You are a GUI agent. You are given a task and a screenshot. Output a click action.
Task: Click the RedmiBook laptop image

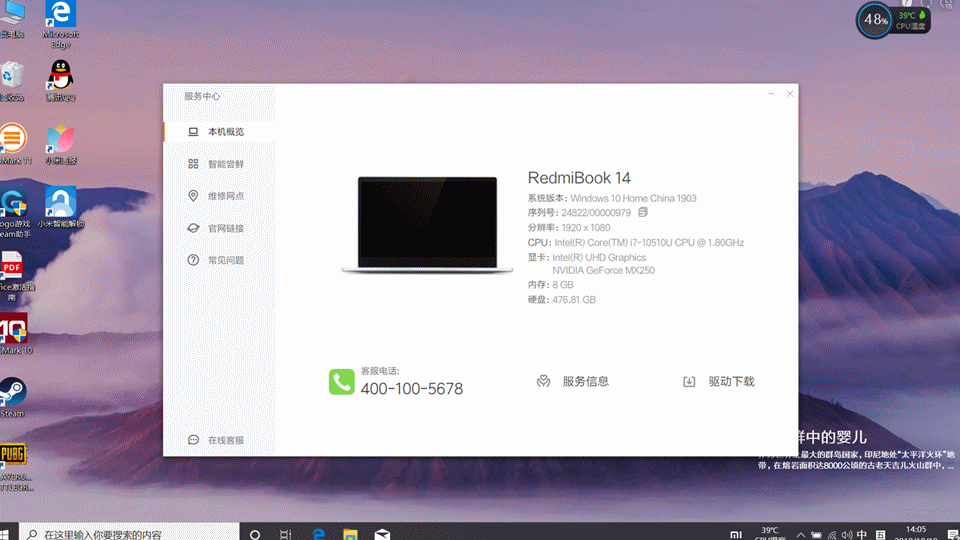[x=427, y=225]
